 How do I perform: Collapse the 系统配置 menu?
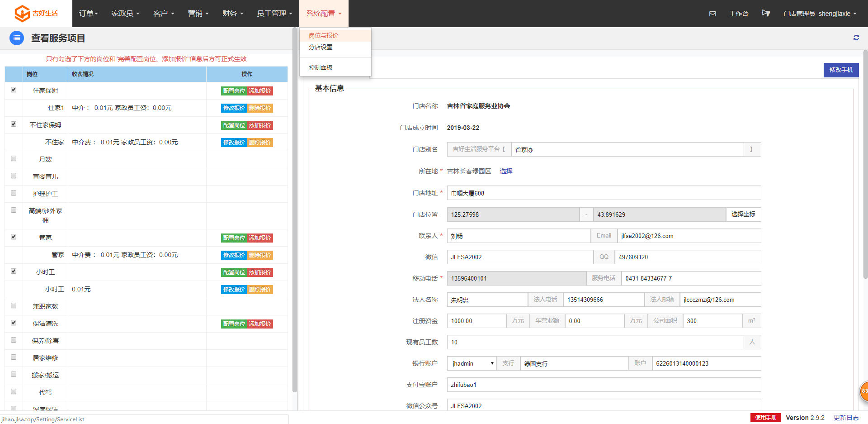[324, 14]
